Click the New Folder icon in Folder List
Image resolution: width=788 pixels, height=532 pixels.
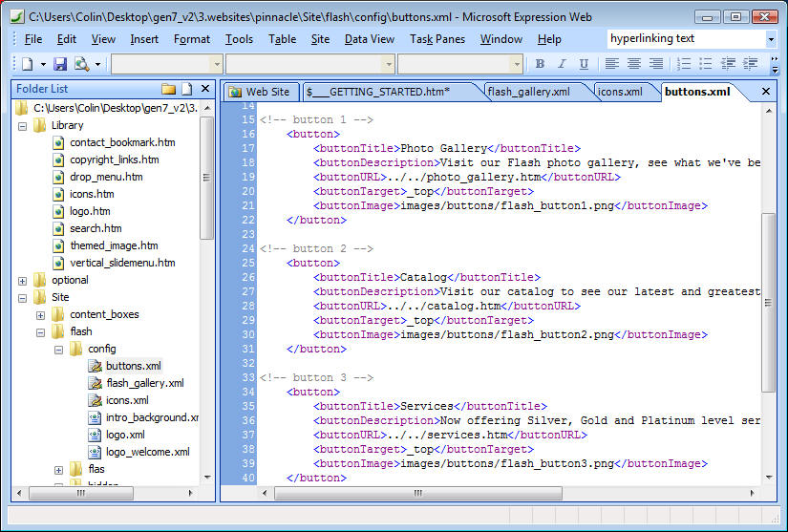[169, 89]
